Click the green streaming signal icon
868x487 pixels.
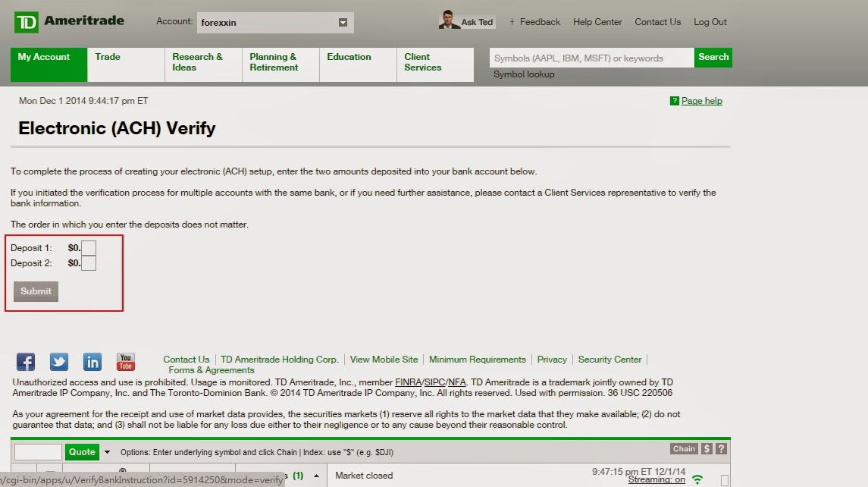[697, 479]
